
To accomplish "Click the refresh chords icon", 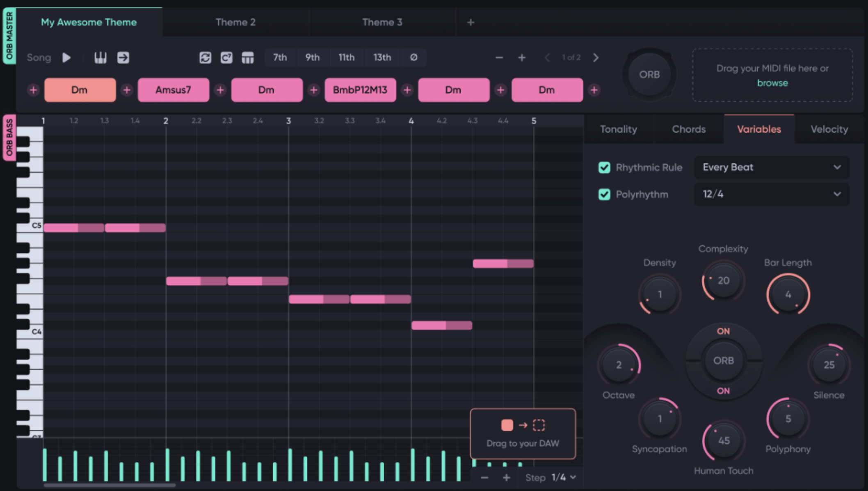I will (x=205, y=58).
